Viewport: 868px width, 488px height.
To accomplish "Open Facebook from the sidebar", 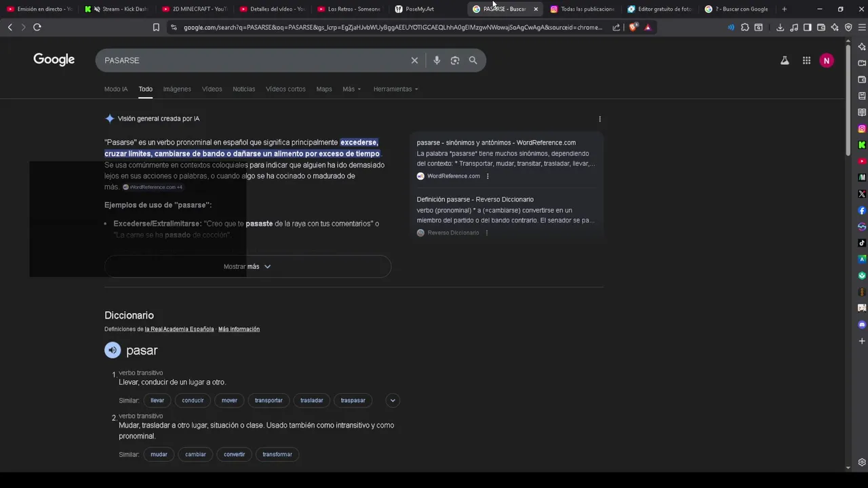I will tap(862, 211).
